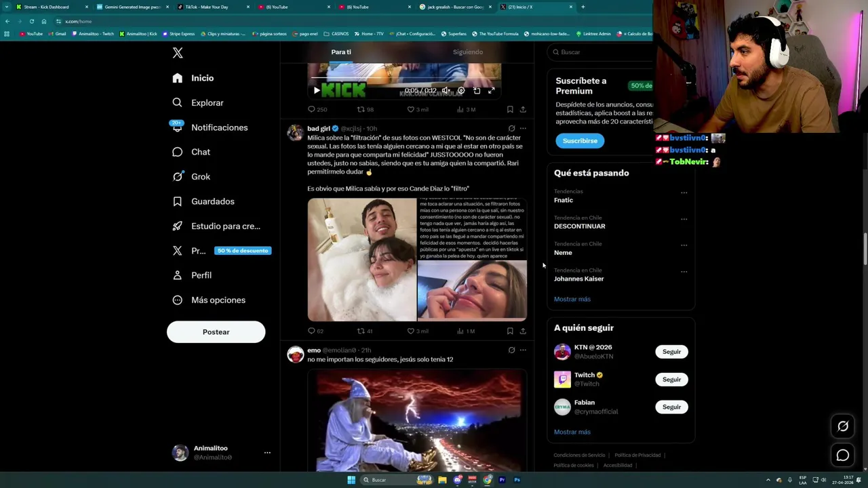Screen dimensions: 868x488
Task: Click the Grok icon on bad girl post
Action: (x=511, y=128)
